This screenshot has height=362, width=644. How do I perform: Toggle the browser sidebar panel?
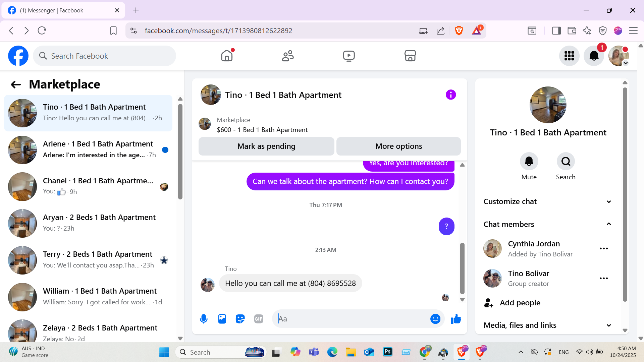[x=556, y=31]
